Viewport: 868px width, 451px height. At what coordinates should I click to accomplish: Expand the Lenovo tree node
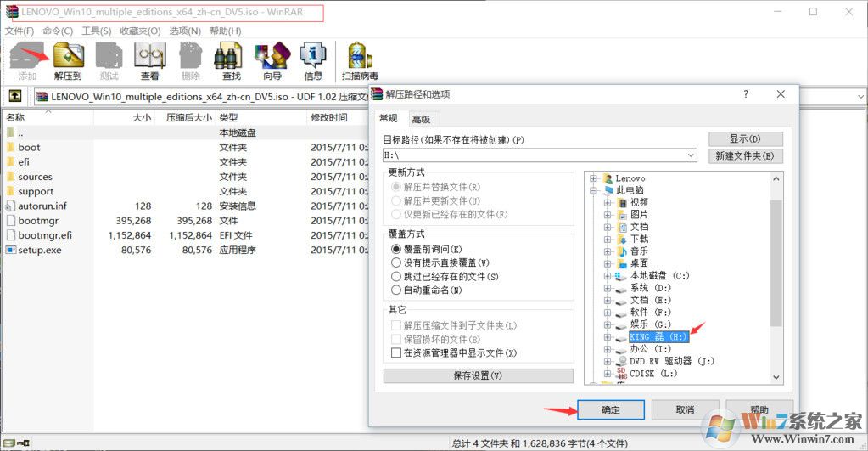click(593, 178)
